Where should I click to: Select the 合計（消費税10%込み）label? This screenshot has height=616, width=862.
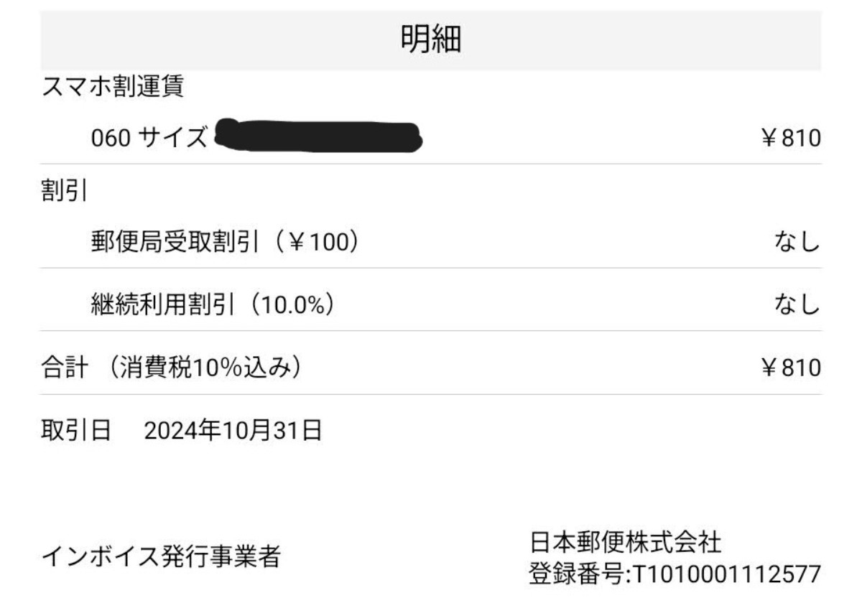pyautogui.click(x=172, y=368)
